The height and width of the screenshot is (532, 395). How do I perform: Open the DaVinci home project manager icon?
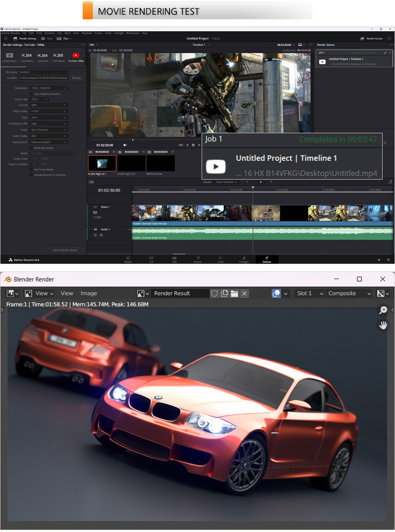coord(379,260)
